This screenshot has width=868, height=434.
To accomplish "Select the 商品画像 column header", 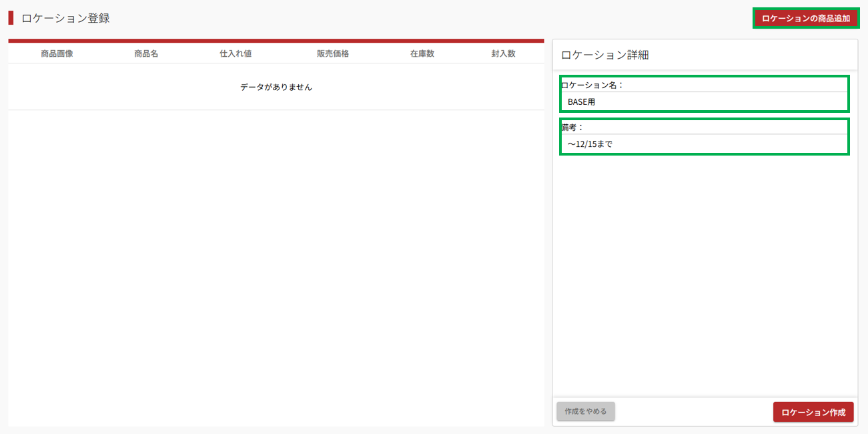I will coord(57,53).
